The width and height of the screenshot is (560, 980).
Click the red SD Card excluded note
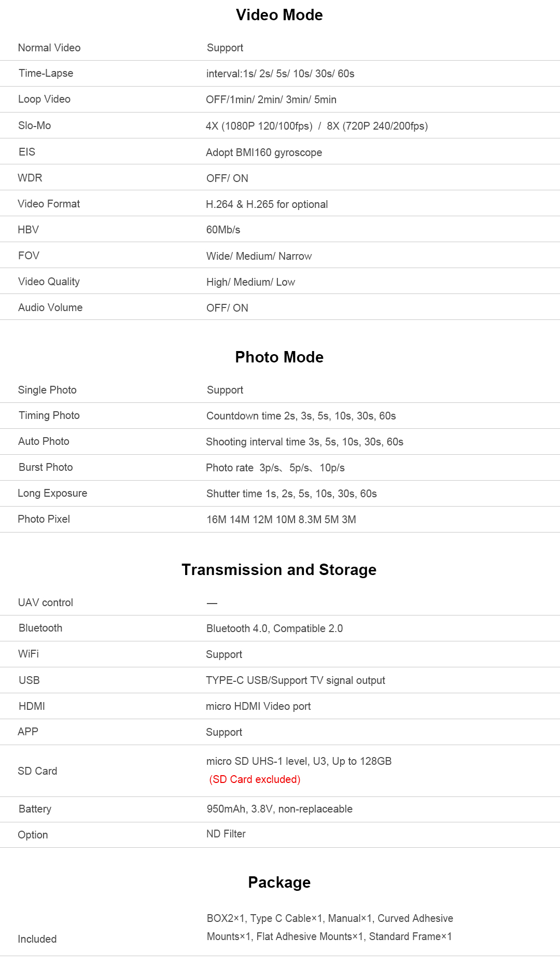tap(255, 779)
